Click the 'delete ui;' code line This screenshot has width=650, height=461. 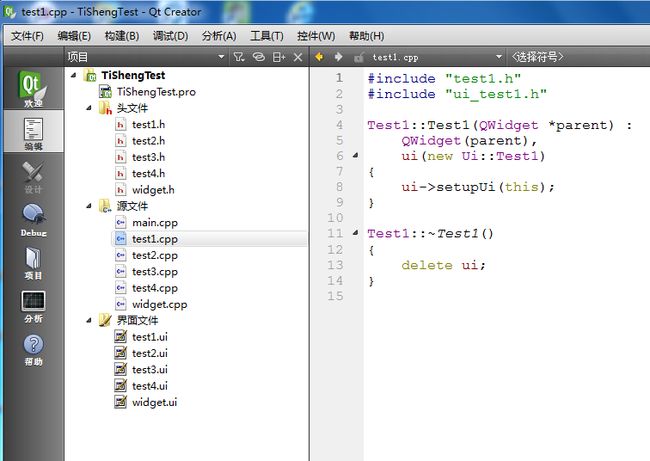pos(443,265)
